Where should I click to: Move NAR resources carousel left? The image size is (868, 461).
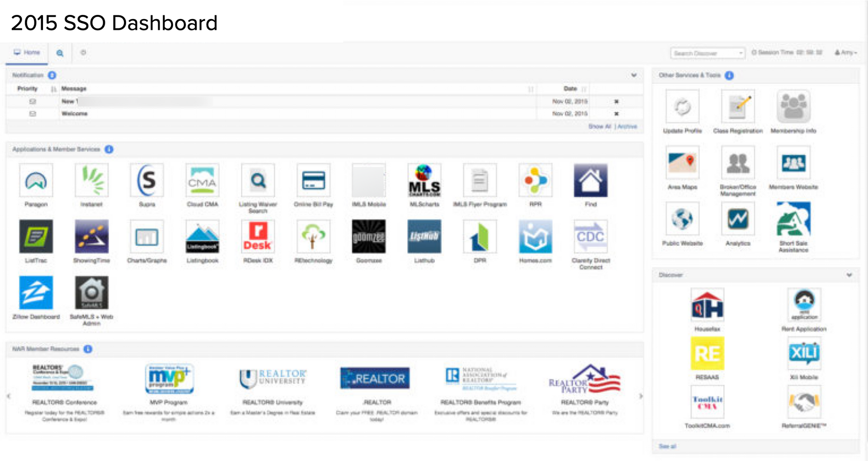click(9, 396)
